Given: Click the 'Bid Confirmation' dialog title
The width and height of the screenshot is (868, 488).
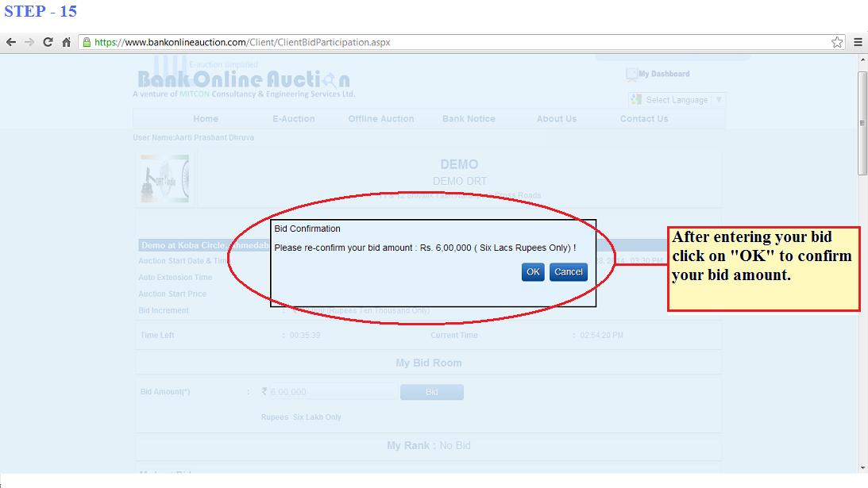Looking at the screenshot, I should 307,229.
